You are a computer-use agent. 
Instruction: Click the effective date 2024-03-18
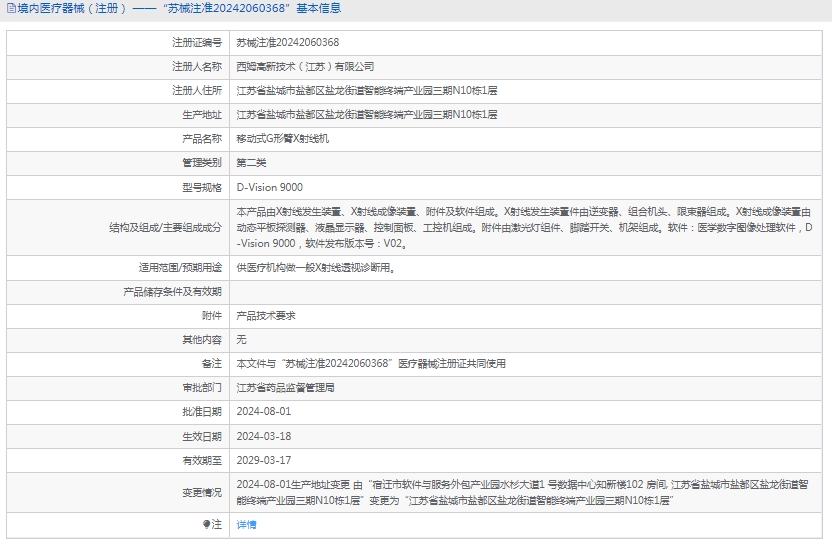[263, 436]
